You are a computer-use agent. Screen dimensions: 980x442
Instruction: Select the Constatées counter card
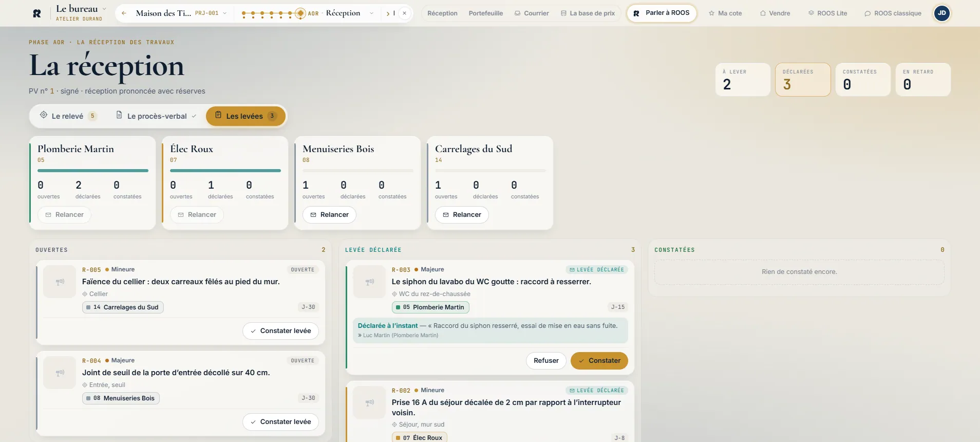tap(863, 80)
